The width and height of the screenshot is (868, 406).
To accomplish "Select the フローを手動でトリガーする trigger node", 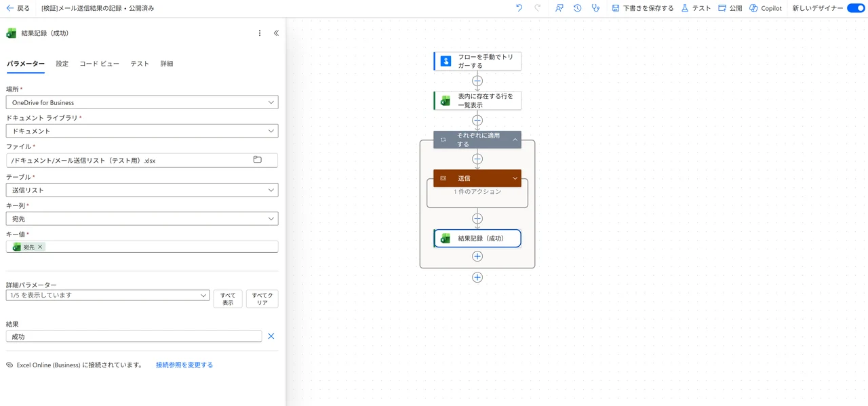I will pos(477,61).
